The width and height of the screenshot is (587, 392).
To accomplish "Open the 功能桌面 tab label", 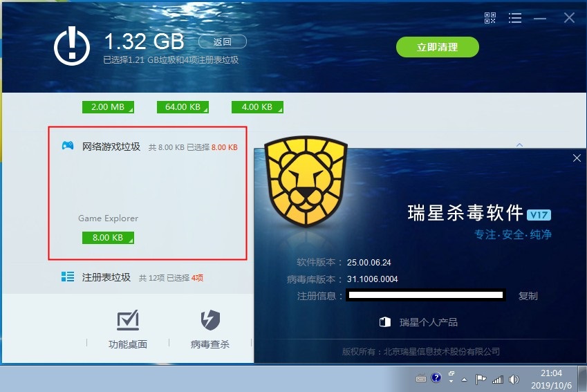I will [128, 344].
